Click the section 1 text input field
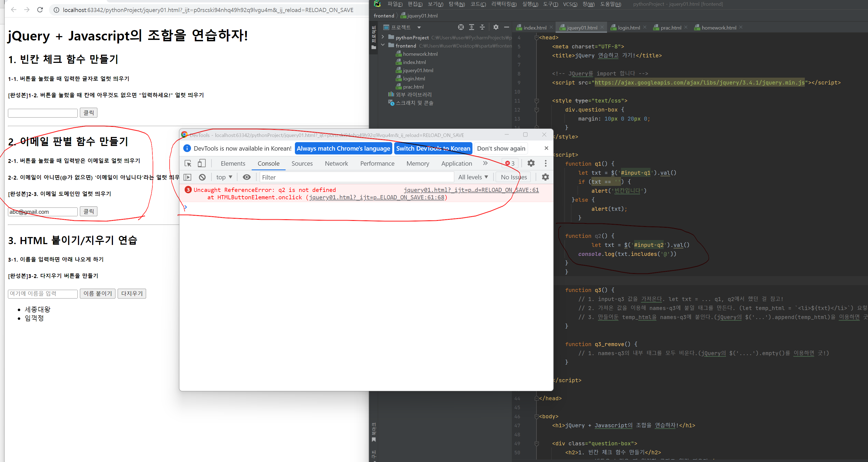This screenshot has height=462, width=868. [x=43, y=113]
